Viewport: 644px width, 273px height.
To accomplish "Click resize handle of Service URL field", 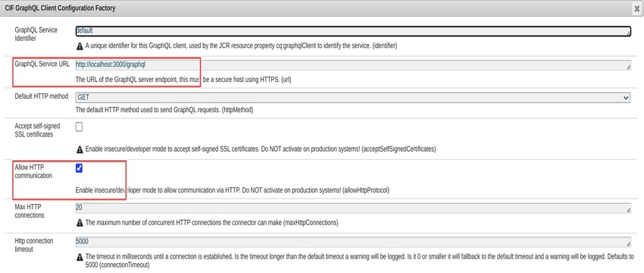I will coord(628,67).
